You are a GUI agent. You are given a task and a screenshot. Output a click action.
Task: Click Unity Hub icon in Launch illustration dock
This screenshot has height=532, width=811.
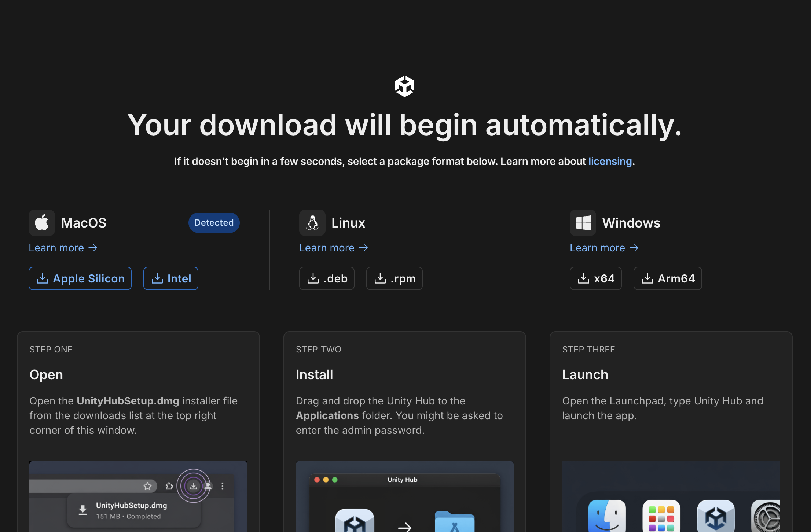[x=716, y=516]
